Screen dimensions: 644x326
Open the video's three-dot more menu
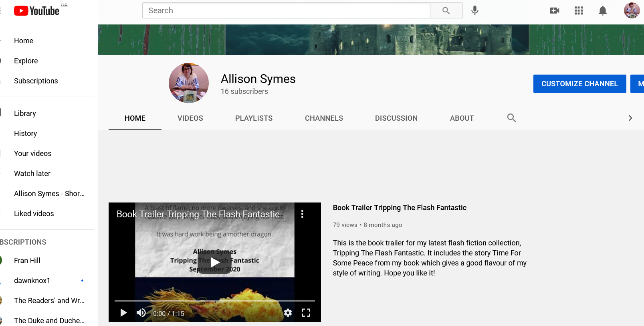pyautogui.click(x=302, y=214)
